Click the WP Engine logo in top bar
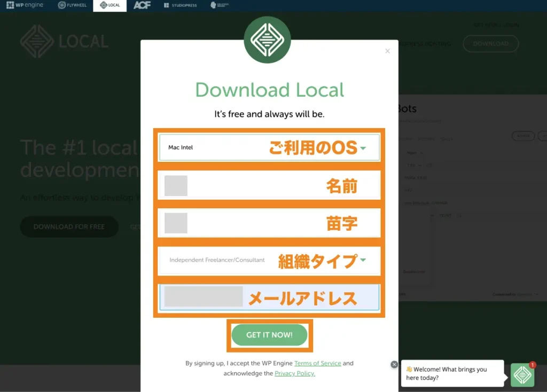This screenshot has width=547, height=392. (25, 5)
